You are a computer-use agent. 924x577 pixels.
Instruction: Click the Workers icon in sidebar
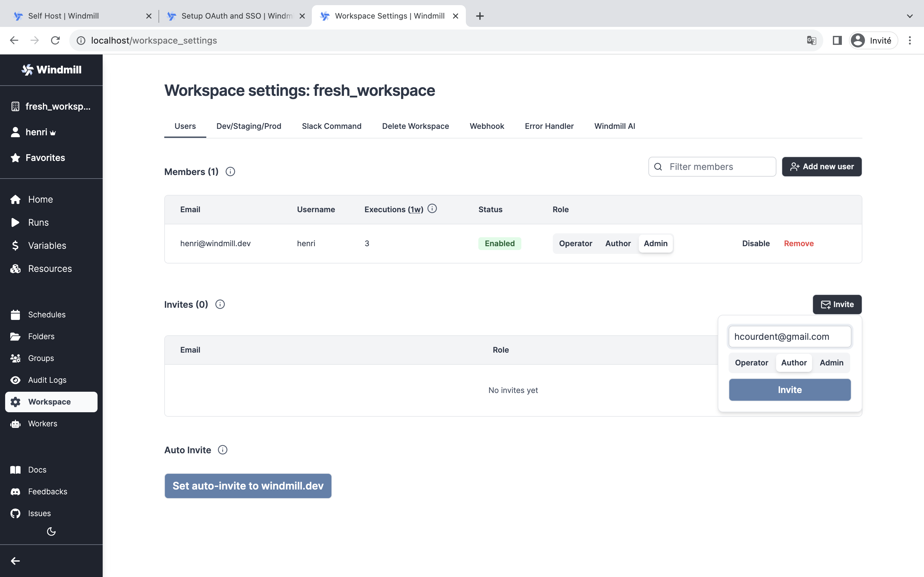[15, 423]
